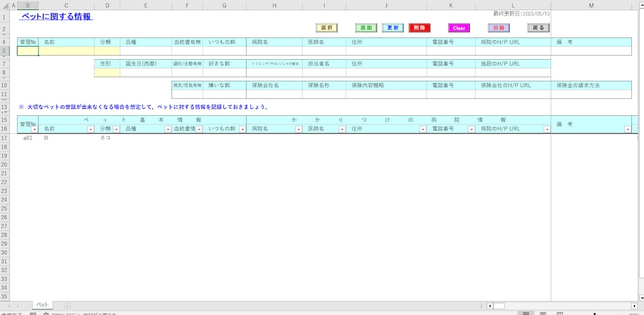Click the vertical scrollbar down arrow
The width and height of the screenshot is (644, 315).
pyautogui.click(x=641, y=298)
